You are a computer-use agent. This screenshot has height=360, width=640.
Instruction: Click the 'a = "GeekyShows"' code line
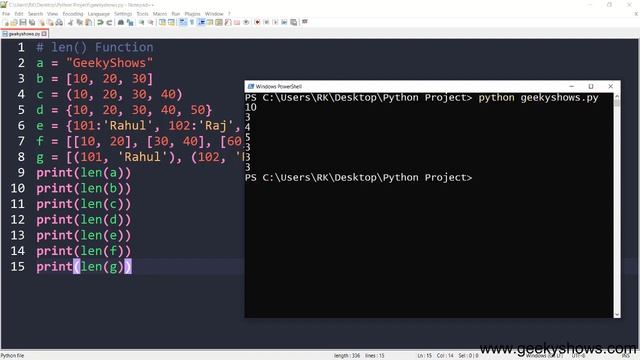pyautogui.click(x=94, y=63)
